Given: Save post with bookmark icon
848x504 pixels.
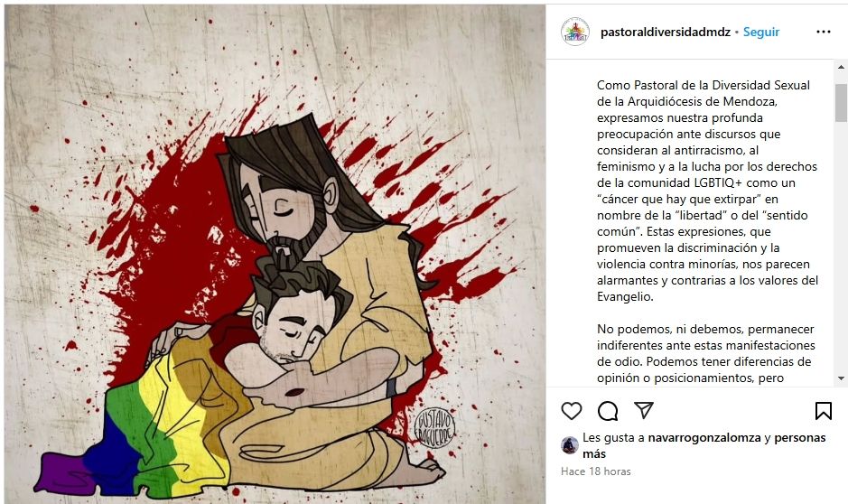Looking at the screenshot, I should 823,411.
